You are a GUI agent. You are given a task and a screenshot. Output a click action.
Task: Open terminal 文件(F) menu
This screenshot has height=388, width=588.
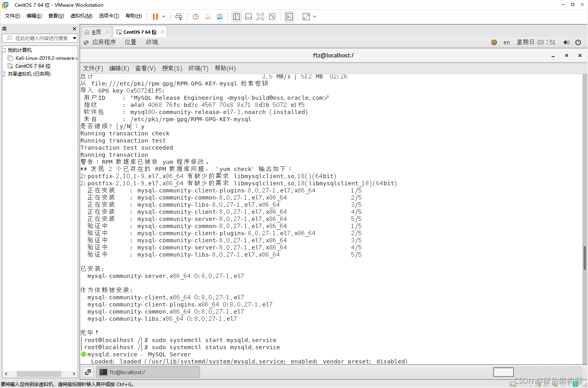click(x=93, y=68)
